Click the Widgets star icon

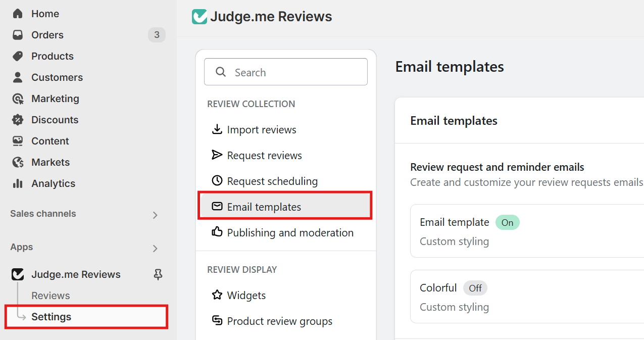tap(217, 295)
